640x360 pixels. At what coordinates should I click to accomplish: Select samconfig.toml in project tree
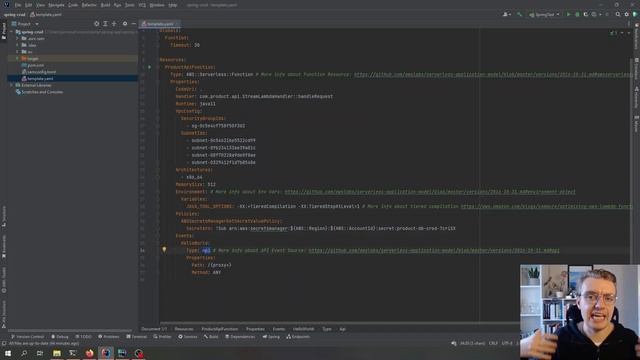(39, 72)
